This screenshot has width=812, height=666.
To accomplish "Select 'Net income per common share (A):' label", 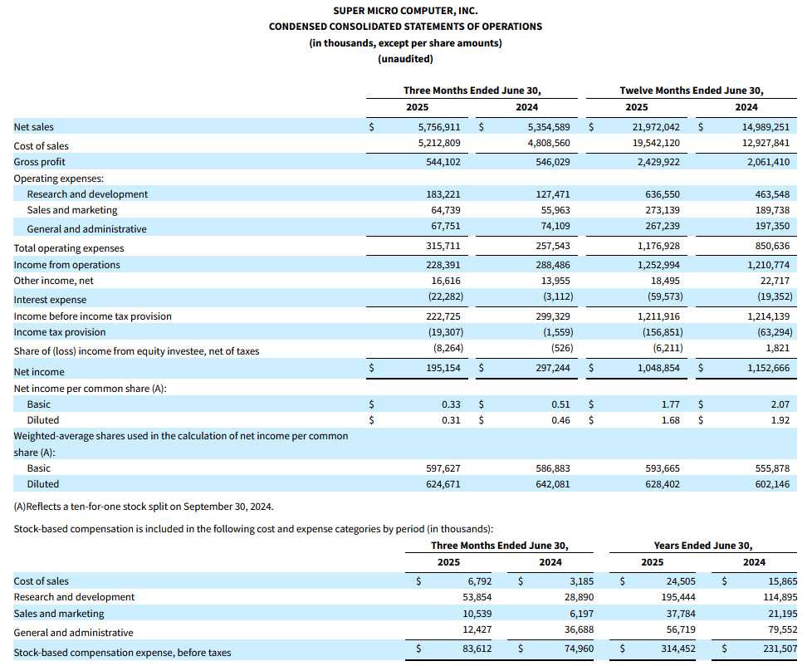I will click(90, 389).
